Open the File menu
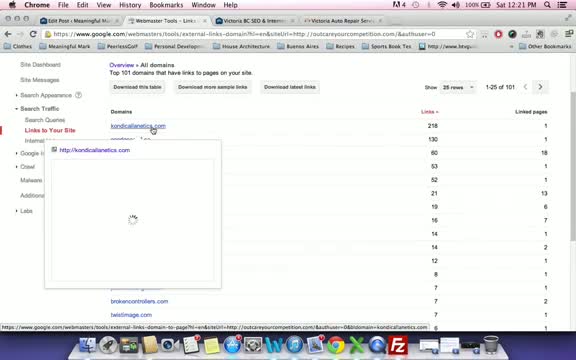Image resolution: width=576 pixels, height=360 pixels. tap(63, 5)
